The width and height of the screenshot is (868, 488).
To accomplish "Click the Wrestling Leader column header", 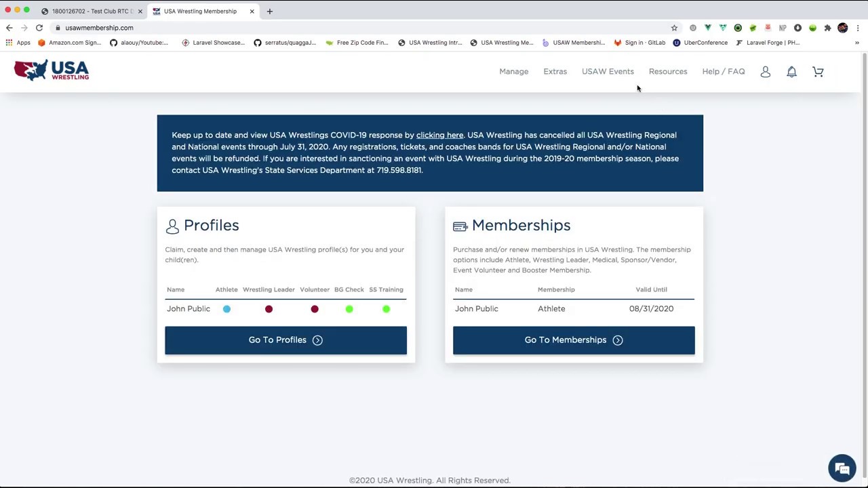I will [269, 290].
